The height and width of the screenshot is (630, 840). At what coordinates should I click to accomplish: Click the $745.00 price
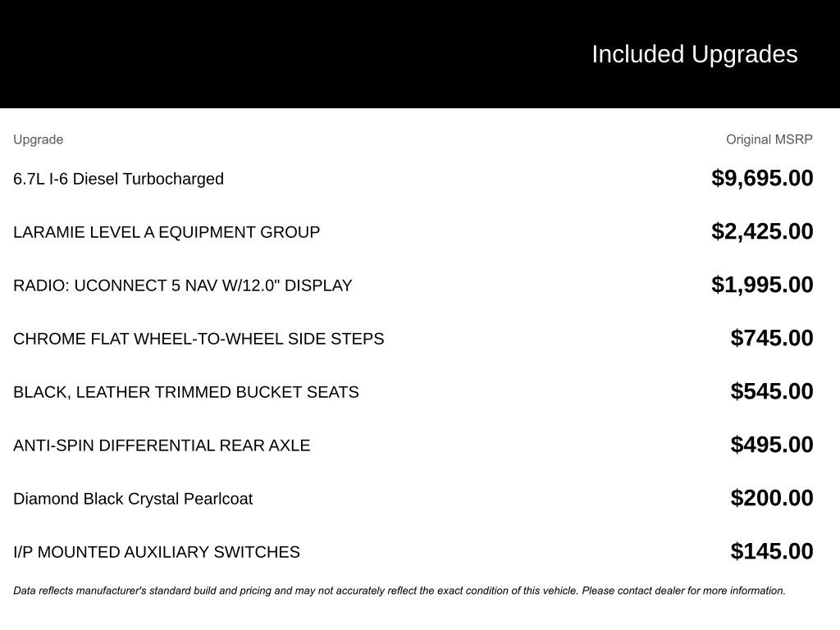point(772,338)
